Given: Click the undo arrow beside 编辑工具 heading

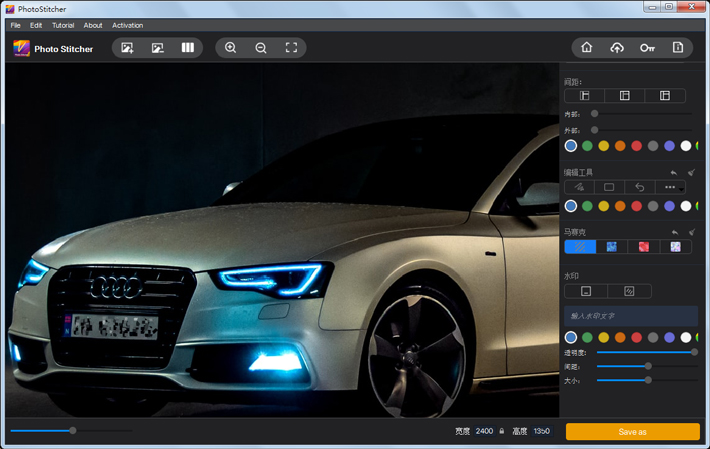Looking at the screenshot, I should [674, 172].
